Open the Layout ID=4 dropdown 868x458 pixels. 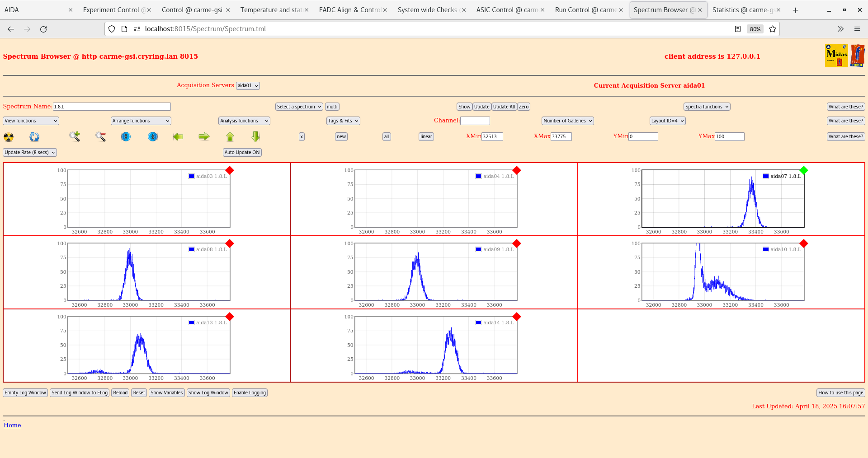667,121
